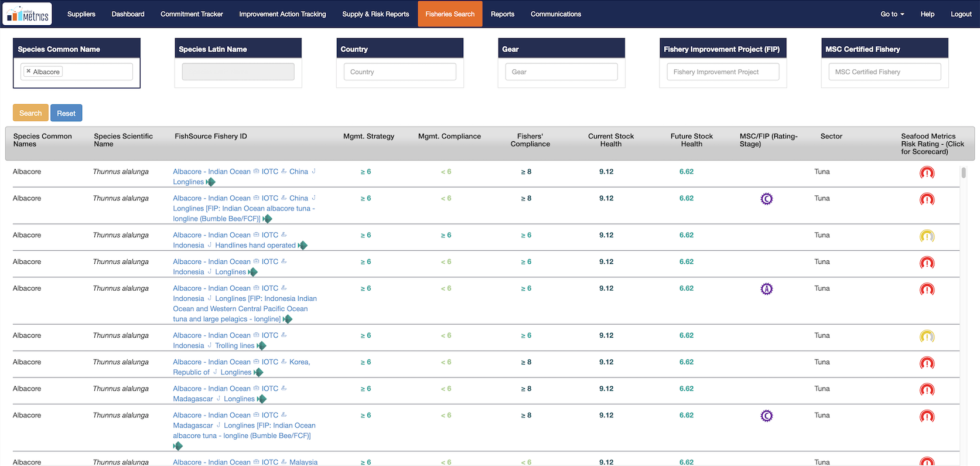
Task: Open the Country filter dropdown
Action: [399, 72]
